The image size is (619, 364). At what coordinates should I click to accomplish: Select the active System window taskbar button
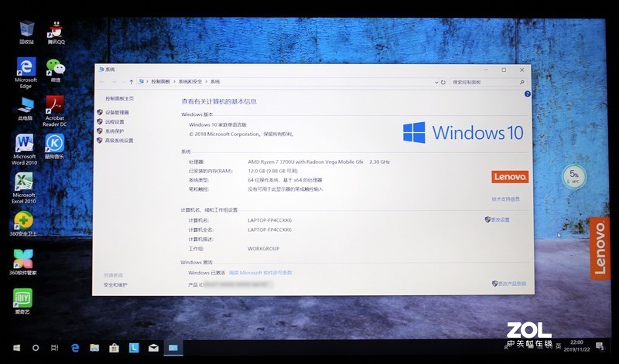(173, 348)
